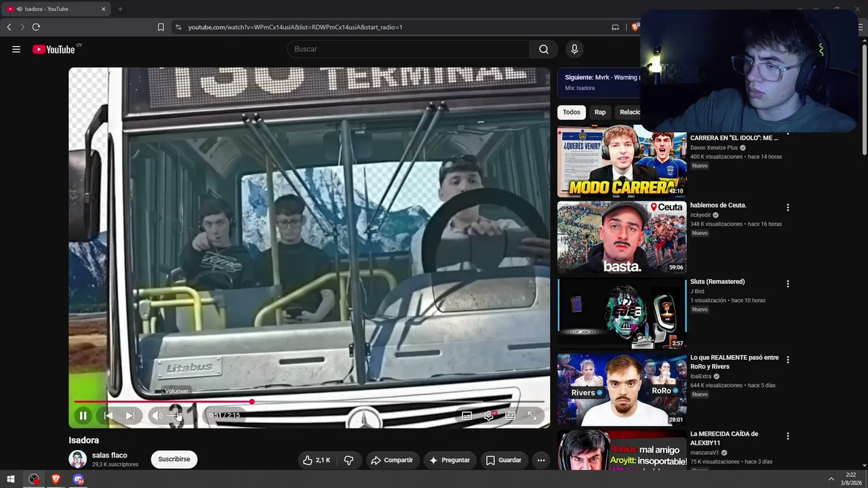Show hidden system tray icons
The height and width of the screenshot is (488, 868).
point(831,479)
